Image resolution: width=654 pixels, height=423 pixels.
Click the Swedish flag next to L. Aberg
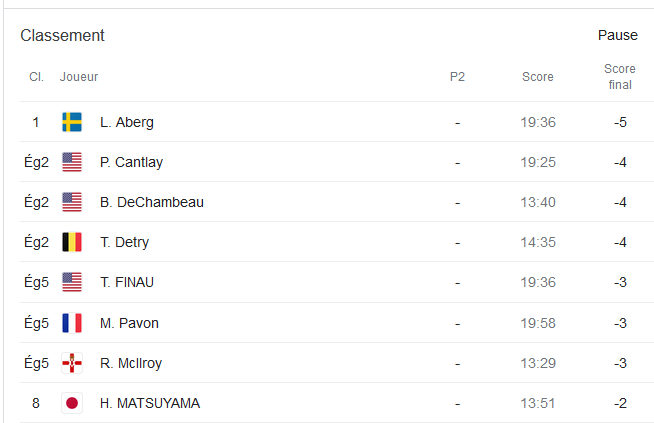point(72,122)
